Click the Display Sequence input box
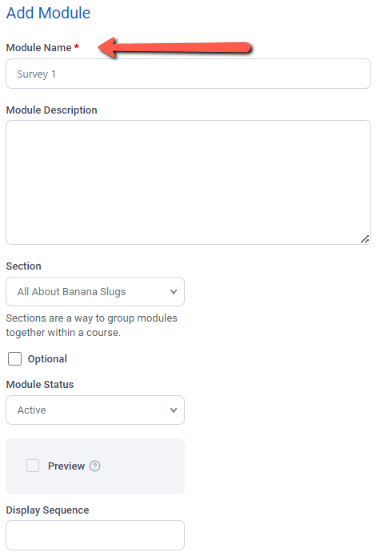 coord(95,535)
